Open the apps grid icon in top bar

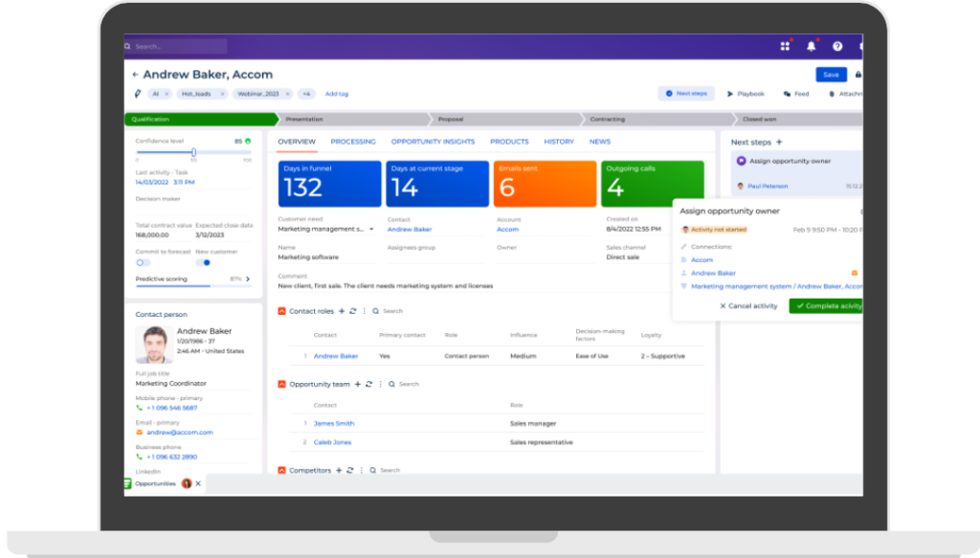785,46
